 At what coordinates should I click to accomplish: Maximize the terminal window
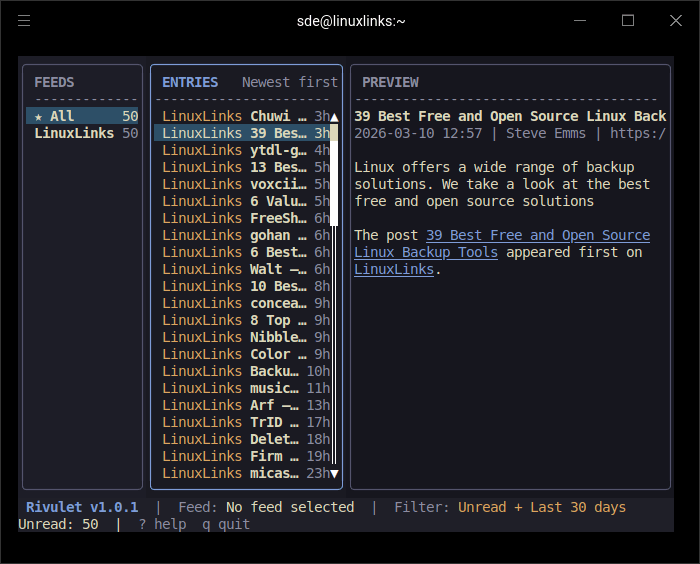click(628, 21)
